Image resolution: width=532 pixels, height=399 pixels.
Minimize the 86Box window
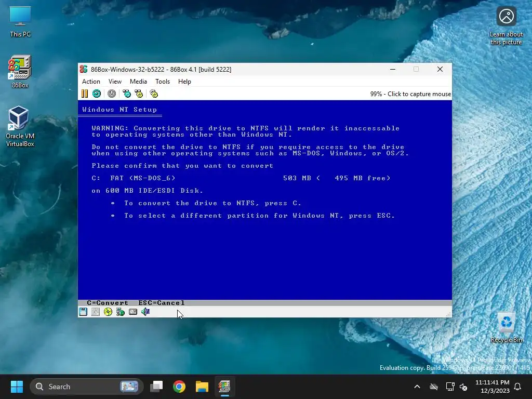pyautogui.click(x=393, y=69)
